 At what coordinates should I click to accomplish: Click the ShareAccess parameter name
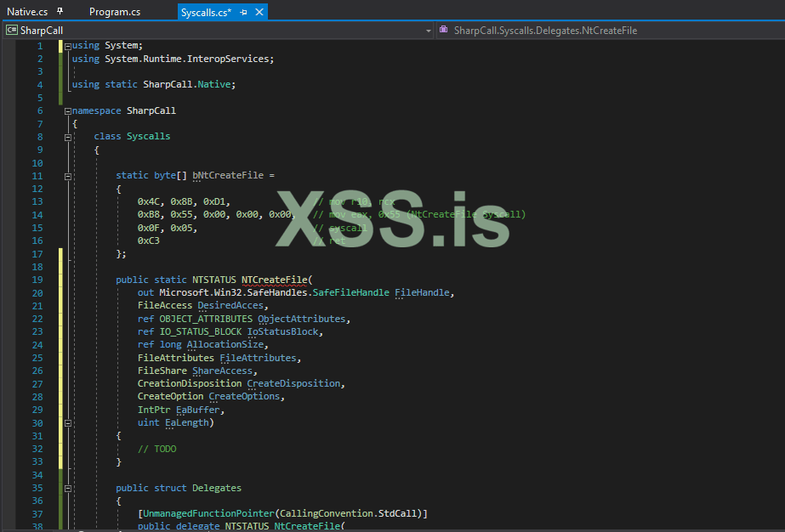222,371
